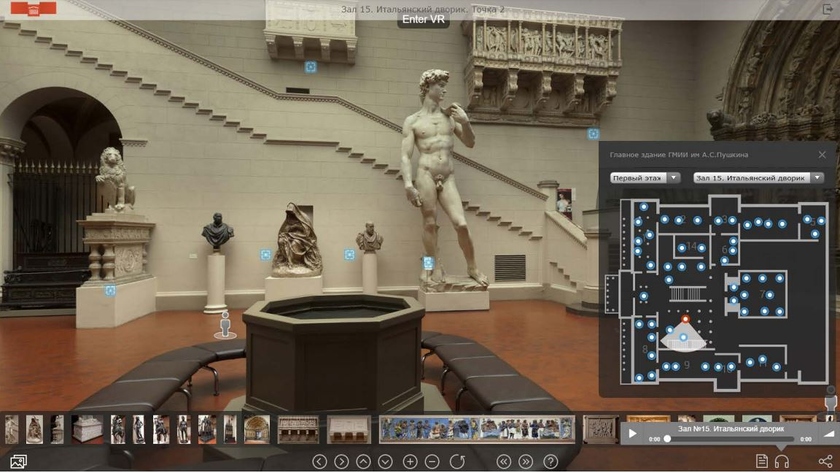Toggle the audio guide headphones icon
Image resolution: width=840 pixels, height=473 pixels.
(x=782, y=461)
